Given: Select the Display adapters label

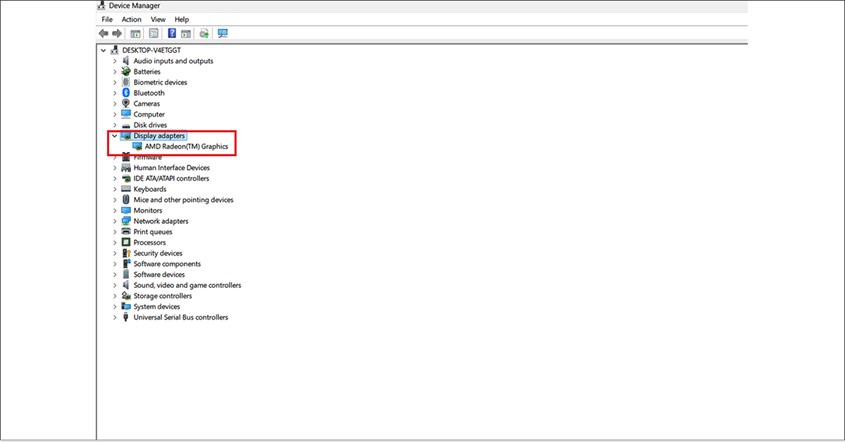Looking at the screenshot, I should pyautogui.click(x=159, y=136).
